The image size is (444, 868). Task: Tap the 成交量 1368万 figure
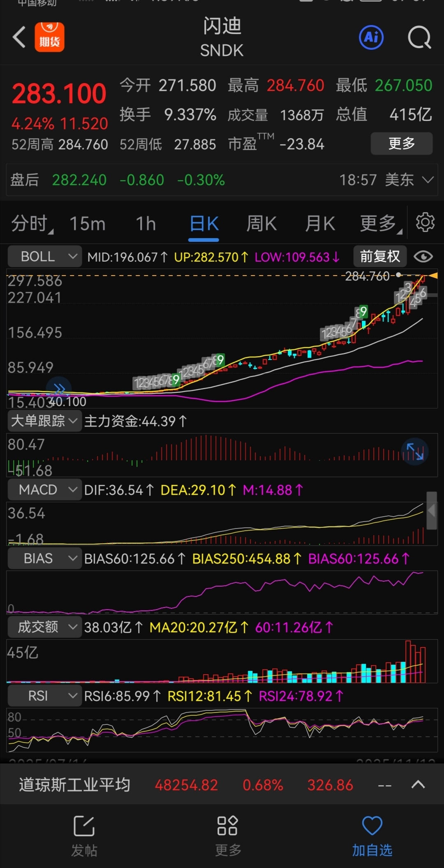tap(276, 115)
